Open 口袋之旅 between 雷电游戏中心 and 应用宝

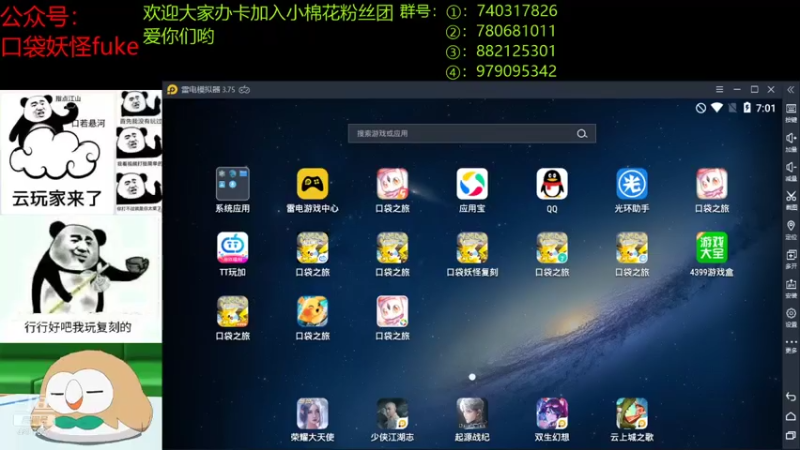(392, 184)
